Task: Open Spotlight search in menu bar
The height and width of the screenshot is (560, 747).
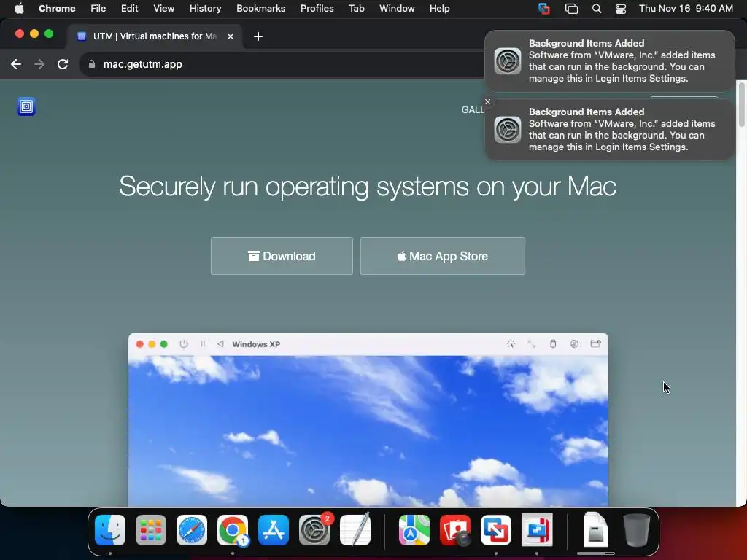Action: click(597, 9)
